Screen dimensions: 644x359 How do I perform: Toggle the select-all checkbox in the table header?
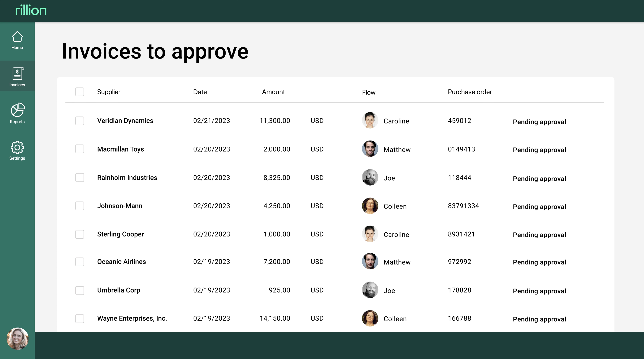point(79,92)
